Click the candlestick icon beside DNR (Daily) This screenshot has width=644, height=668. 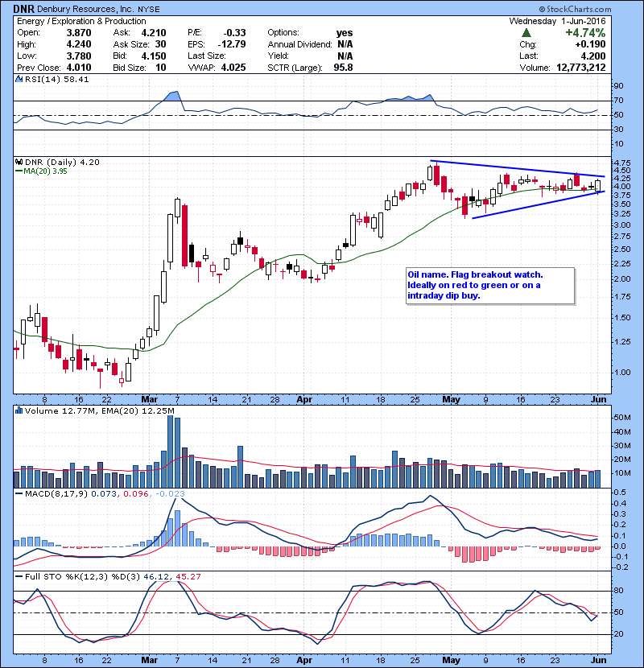point(19,162)
